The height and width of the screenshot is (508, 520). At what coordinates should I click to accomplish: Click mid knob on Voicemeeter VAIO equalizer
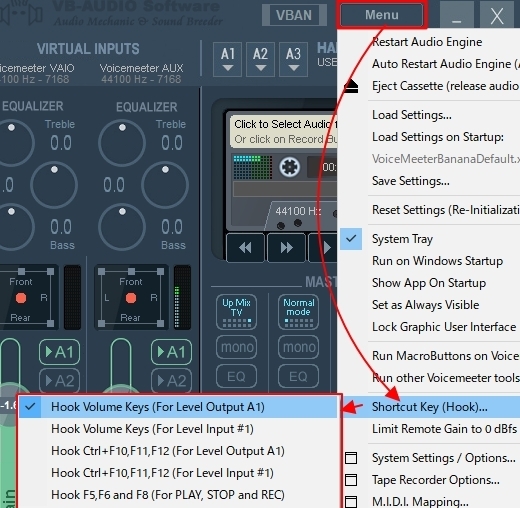[54, 185]
